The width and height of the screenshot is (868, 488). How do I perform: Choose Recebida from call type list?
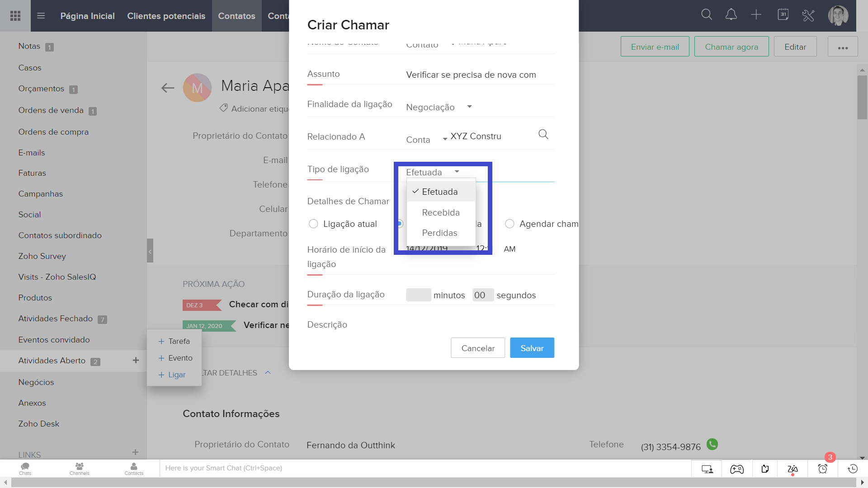coord(440,212)
